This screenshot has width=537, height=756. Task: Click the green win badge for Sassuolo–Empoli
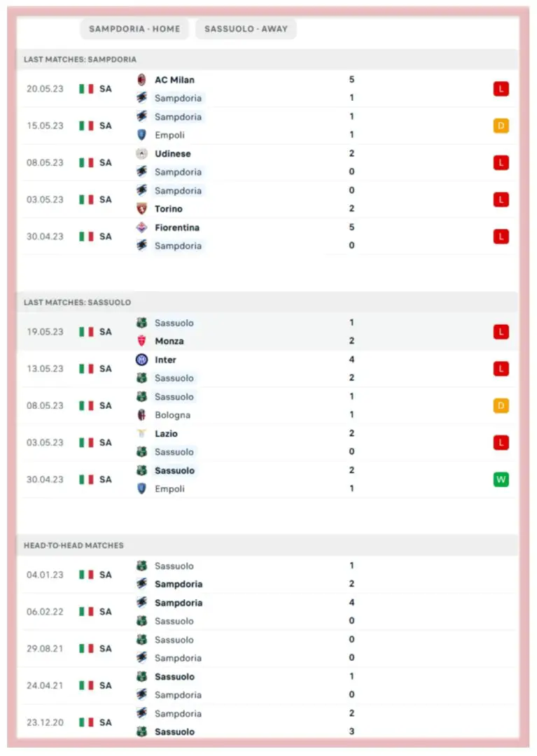(x=501, y=479)
